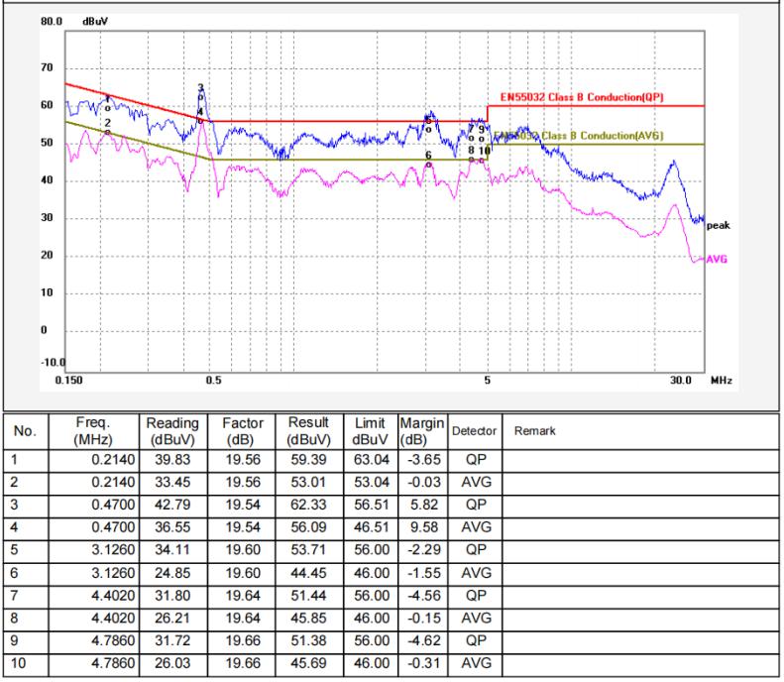The height and width of the screenshot is (682, 784).
Task: Click the Factor (dB) column header
Action: pos(234,432)
